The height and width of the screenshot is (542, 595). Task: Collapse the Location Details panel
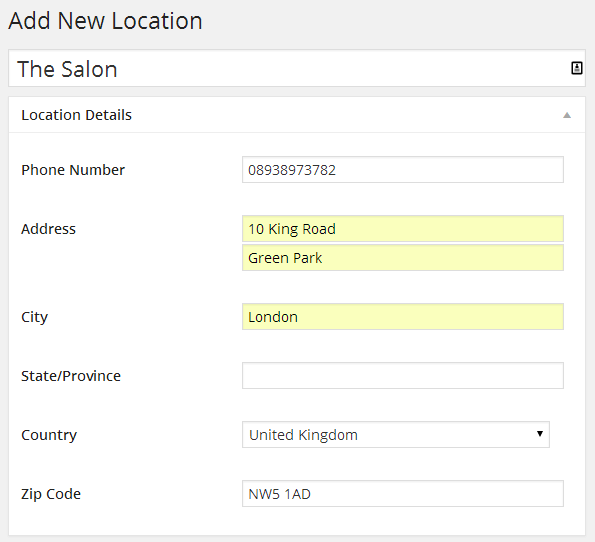tap(567, 115)
